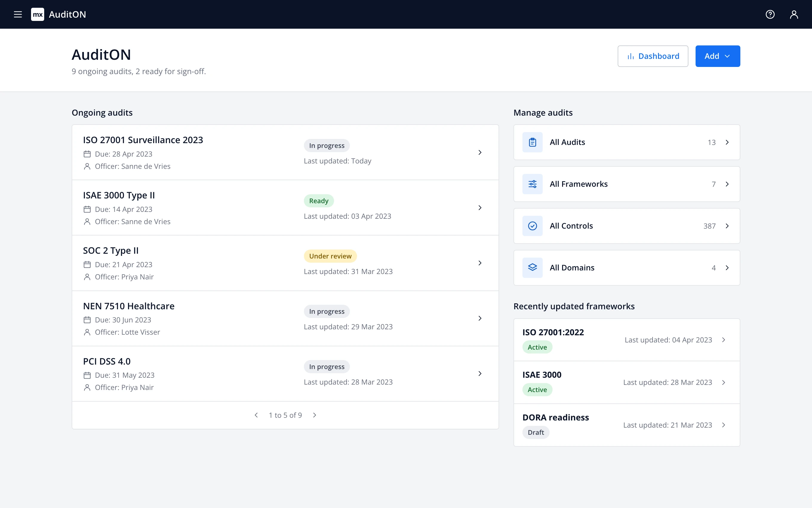Image resolution: width=812 pixels, height=508 pixels.
Task: Click the All Domains layers icon
Action: point(533,268)
